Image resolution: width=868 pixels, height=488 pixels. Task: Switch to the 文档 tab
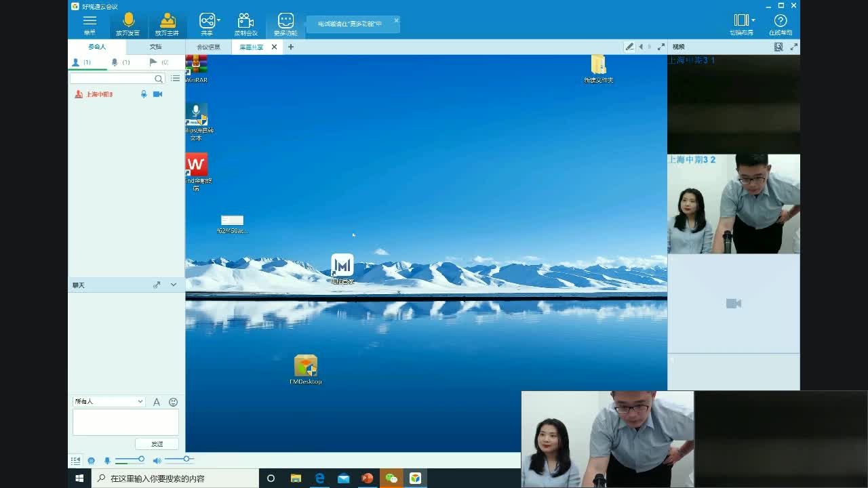click(x=155, y=47)
